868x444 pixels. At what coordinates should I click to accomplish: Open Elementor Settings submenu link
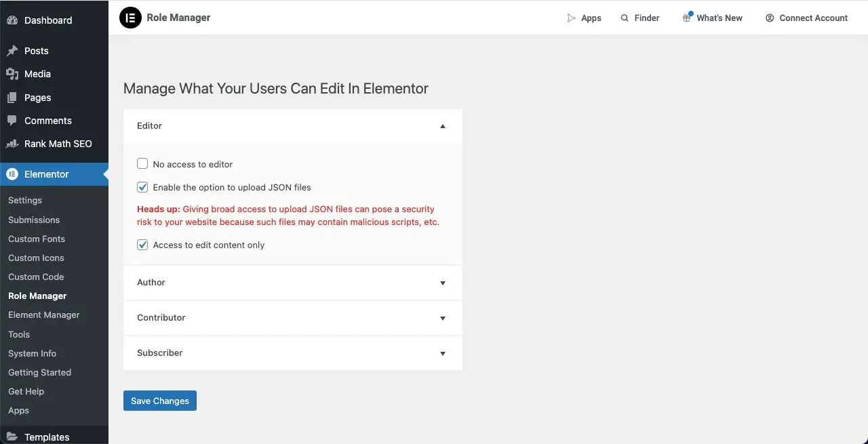tap(25, 201)
